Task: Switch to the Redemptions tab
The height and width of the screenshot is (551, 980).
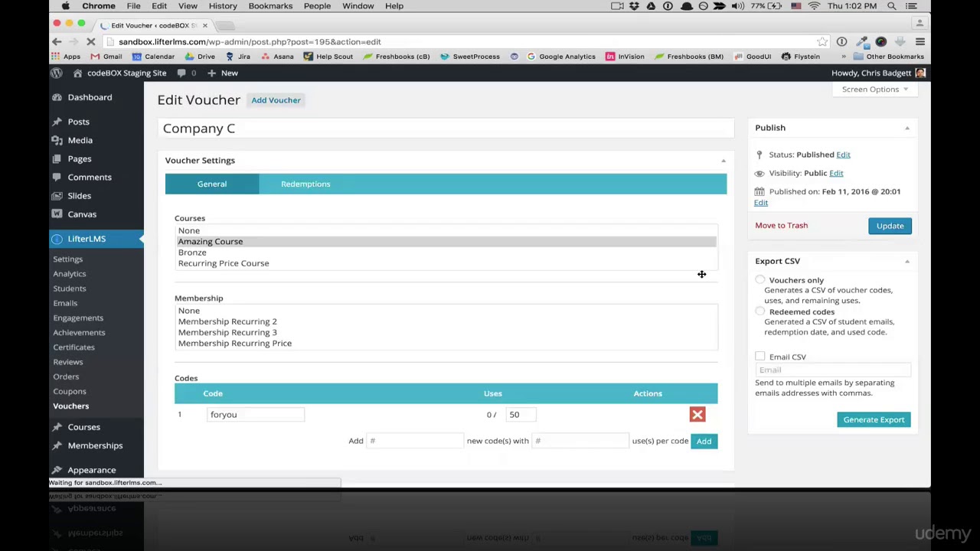Action: click(x=305, y=184)
